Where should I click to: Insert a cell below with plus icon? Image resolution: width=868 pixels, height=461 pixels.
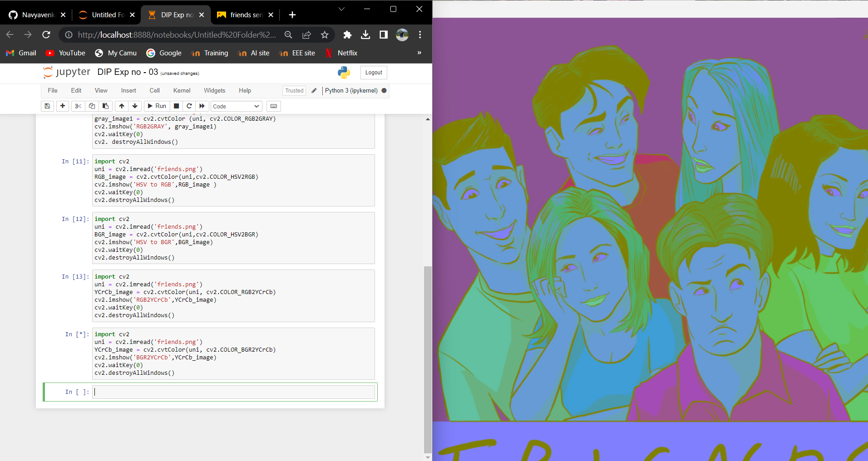coord(63,106)
